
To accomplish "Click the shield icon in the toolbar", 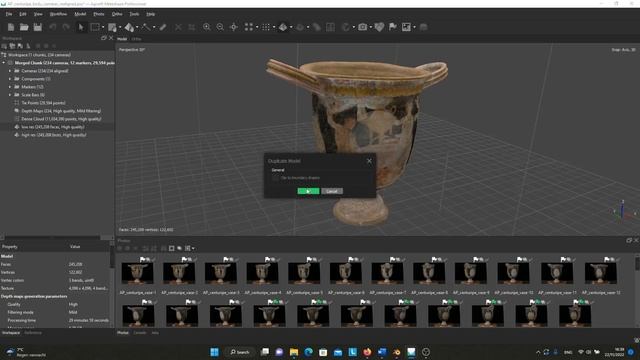I will coord(379,27).
